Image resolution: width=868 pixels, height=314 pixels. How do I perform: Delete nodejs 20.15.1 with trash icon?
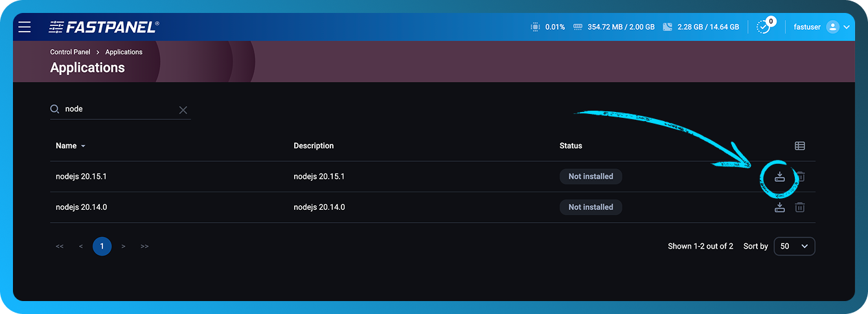coord(801,176)
